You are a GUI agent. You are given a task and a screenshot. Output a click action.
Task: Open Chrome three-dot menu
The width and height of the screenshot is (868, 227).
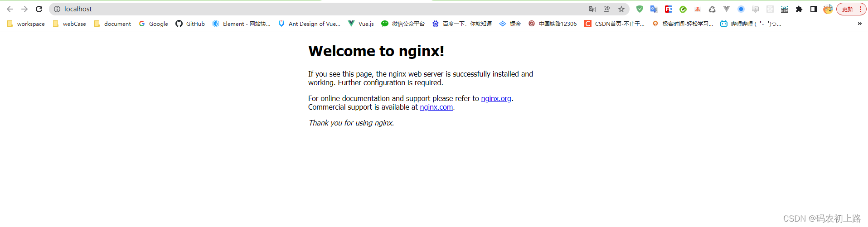coord(860,9)
